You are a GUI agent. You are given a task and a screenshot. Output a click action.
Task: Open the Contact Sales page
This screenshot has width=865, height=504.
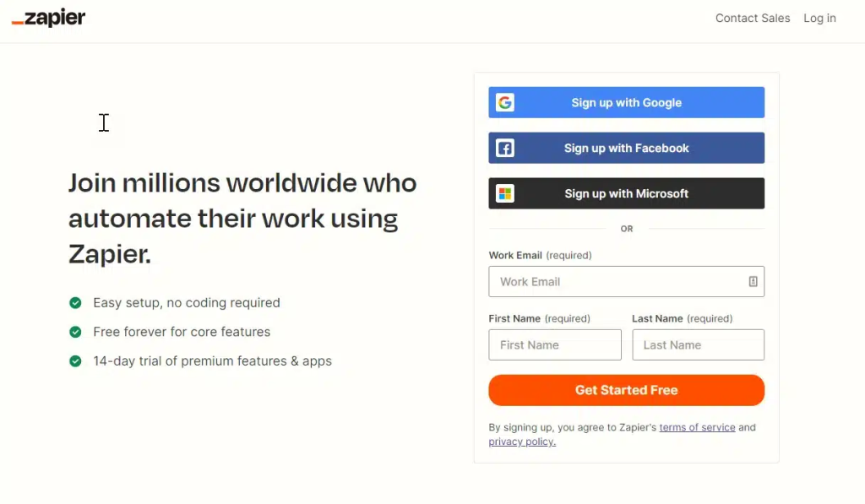pyautogui.click(x=753, y=19)
